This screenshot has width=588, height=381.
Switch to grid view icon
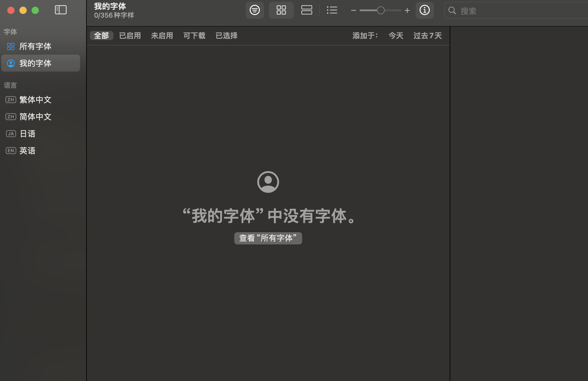281,10
